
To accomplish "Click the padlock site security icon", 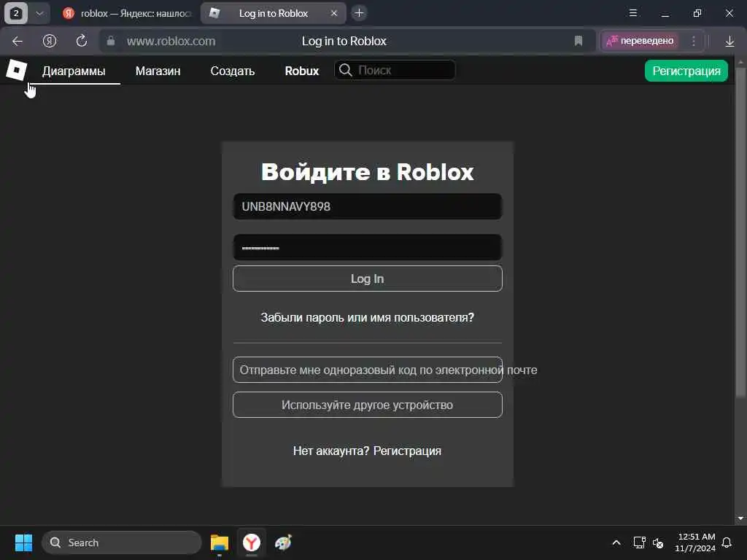I will (x=111, y=41).
